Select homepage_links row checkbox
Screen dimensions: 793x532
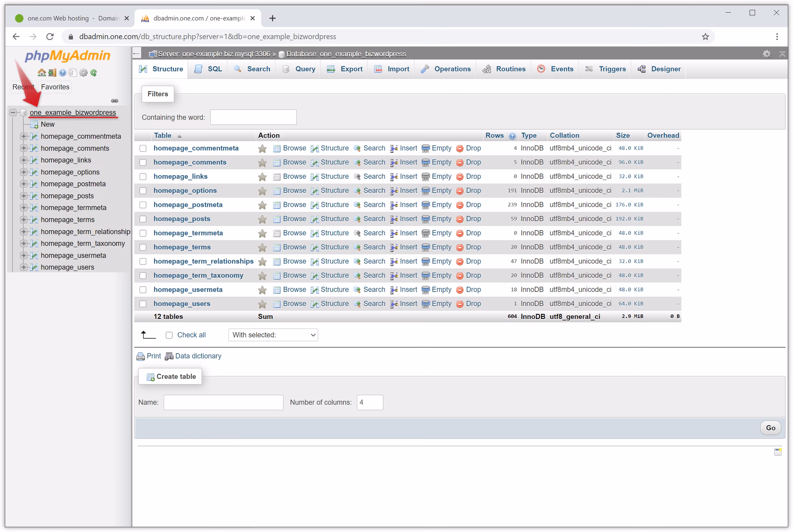pyautogui.click(x=143, y=177)
